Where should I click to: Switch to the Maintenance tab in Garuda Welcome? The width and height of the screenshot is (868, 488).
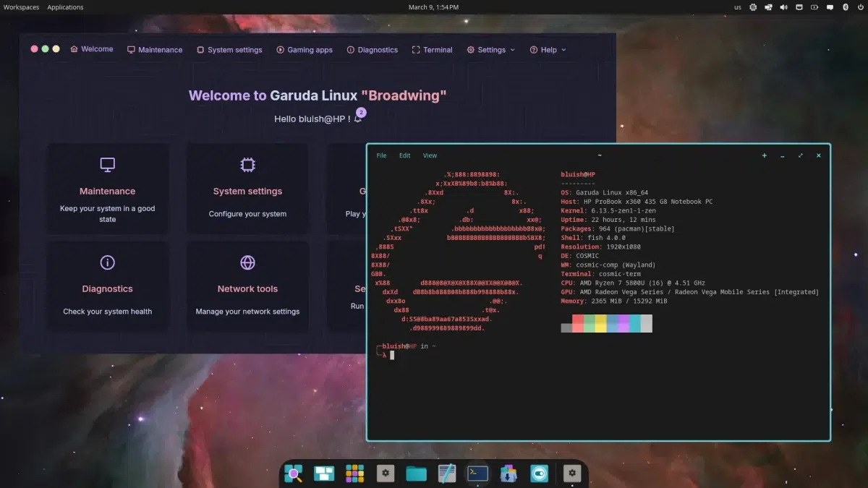155,49
